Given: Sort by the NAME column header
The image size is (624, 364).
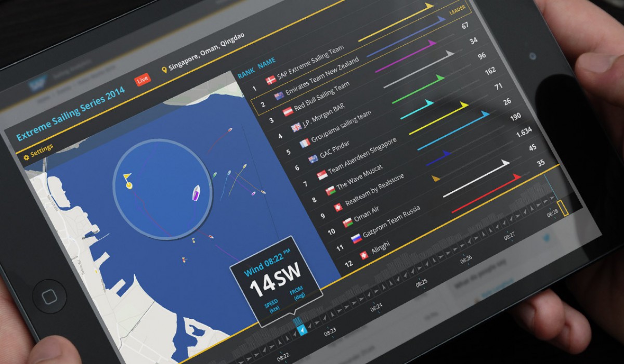Looking at the screenshot, I should [267, 63].
